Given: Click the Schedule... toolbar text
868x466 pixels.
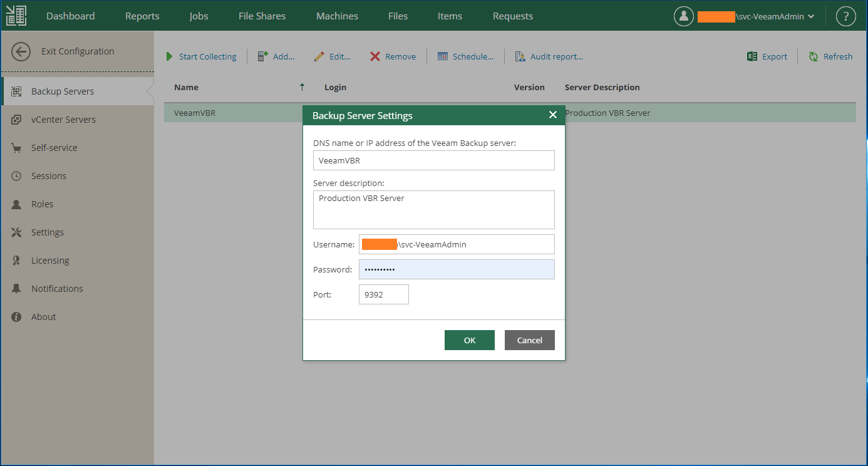Looking at the screenshot, I should tap(473, 56).
